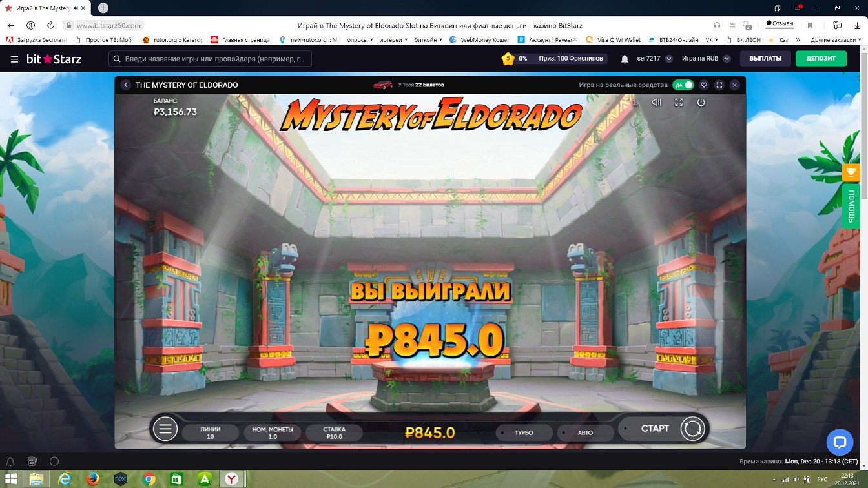The width and height of the screenshot is (868, 488).
Task: Open File Explorer from the taskbar
Action: (x=37, y=479)
